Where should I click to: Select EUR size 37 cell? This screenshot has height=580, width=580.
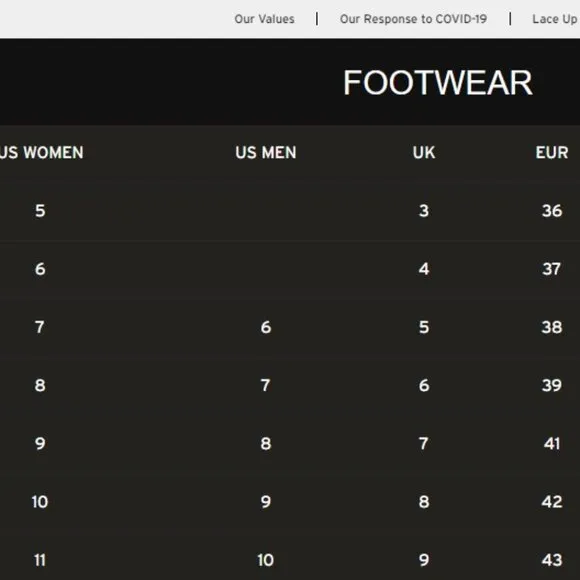pyautogui.click(x=552, y=269)
